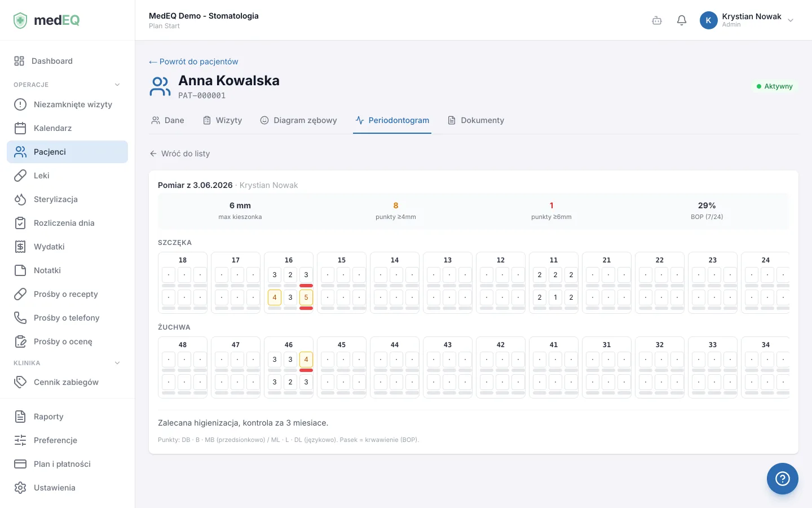Click tooth 16 yellow value 4 cell
The width and height of the screenshot is (812, 508).
(275, 297)
